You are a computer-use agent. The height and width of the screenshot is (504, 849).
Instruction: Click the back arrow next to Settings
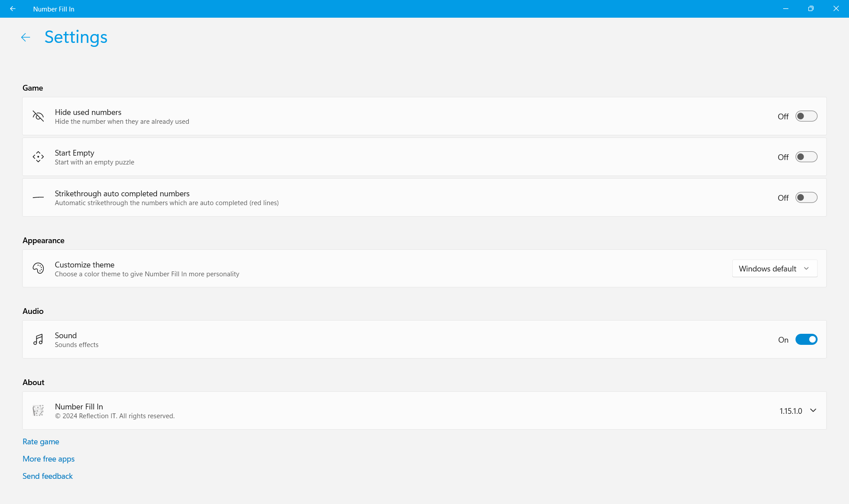tap(26, 38)
